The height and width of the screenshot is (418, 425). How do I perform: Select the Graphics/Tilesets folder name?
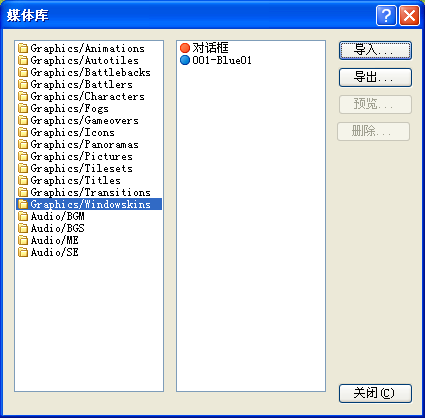[x=82, y=168]
